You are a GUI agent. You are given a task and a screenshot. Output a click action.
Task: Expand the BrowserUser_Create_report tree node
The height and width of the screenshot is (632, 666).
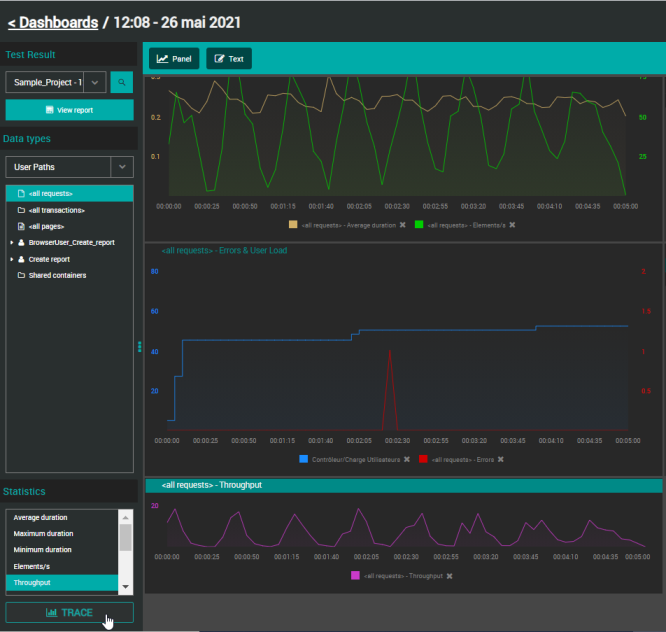tap(12, 242)
